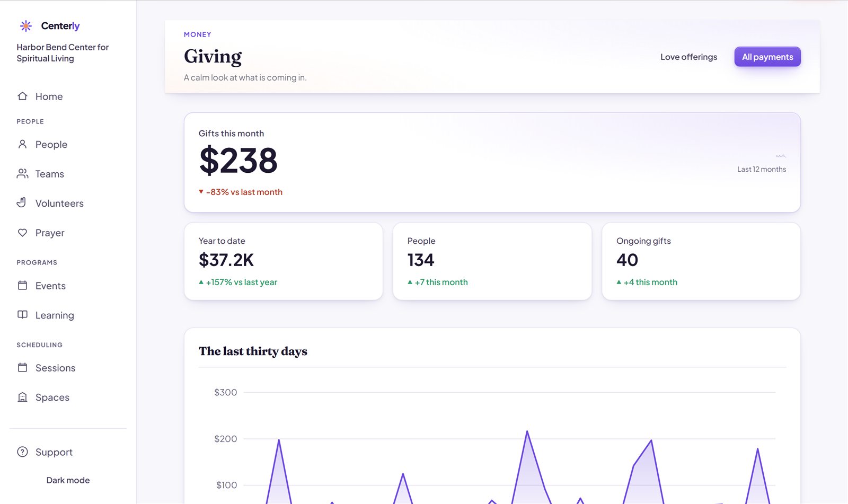
Task: Open Prayer via the heart icon
Action: 22,233
